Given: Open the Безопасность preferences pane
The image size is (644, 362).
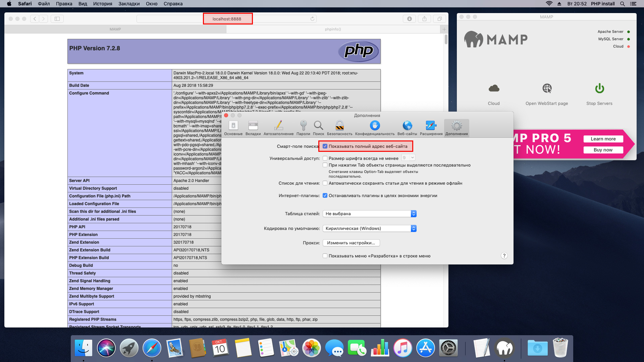Looking at the screenshot, I should coord(339,128).
